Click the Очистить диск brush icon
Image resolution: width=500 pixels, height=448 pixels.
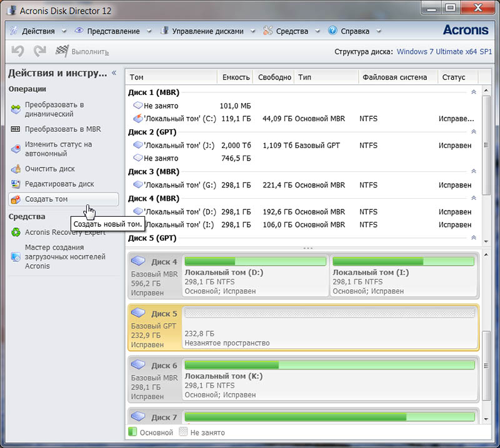16,169
